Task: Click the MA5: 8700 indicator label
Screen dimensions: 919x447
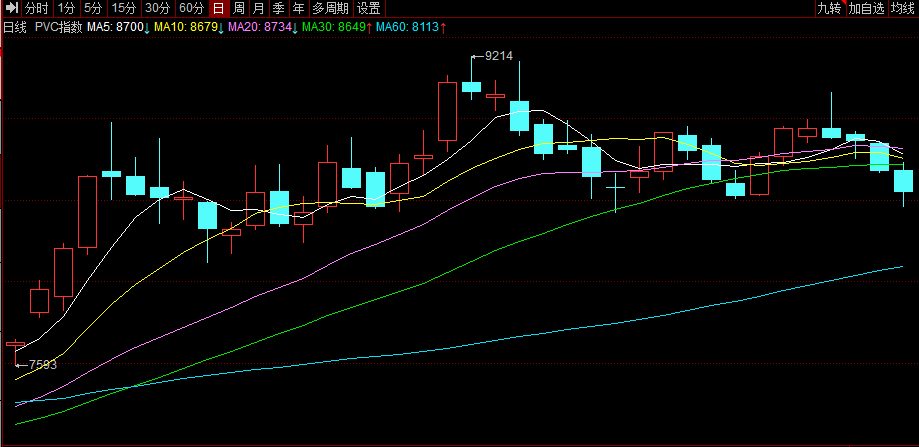Action: click(118, 27)
